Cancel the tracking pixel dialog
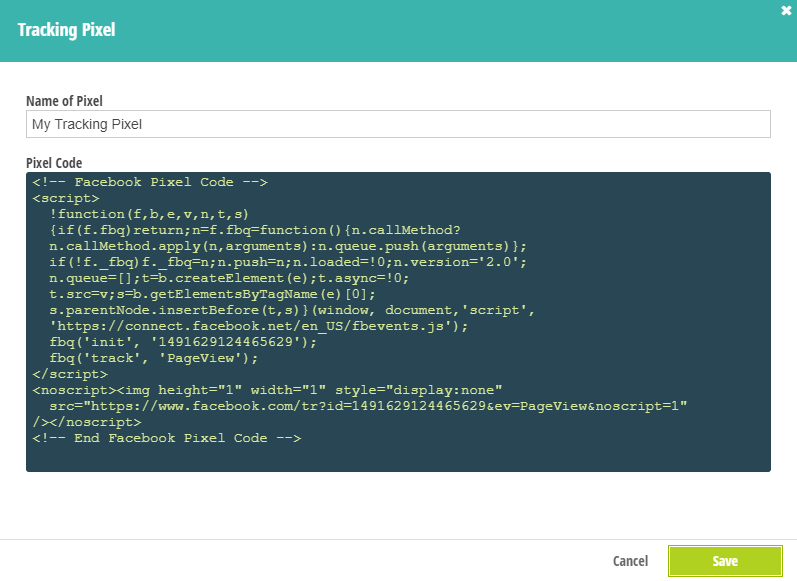 630,561
